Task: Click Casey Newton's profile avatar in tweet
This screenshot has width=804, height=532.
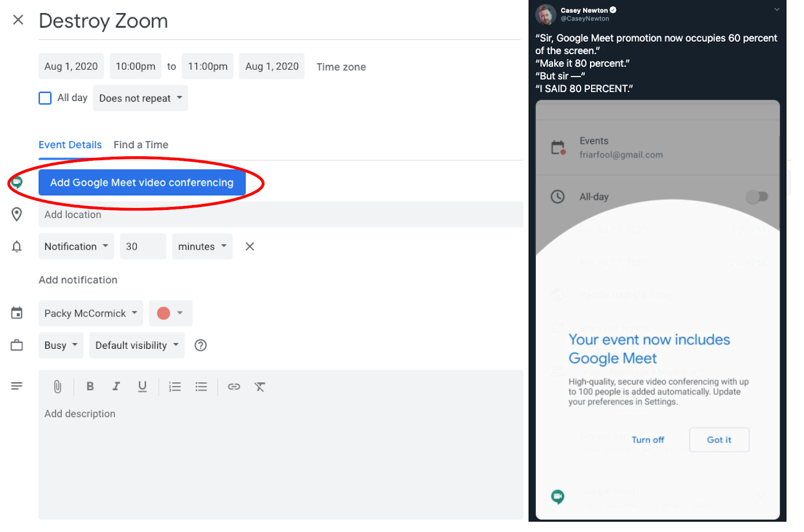Action: 546,15
